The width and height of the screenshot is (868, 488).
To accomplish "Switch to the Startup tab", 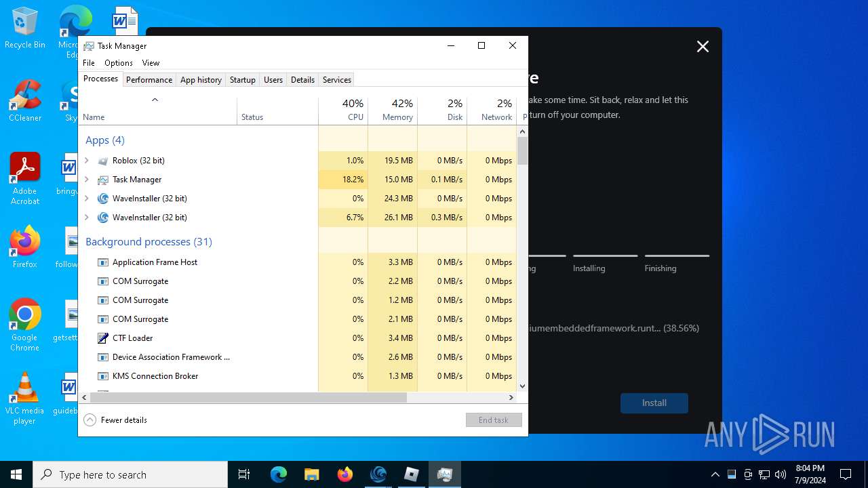I will 242,79.
